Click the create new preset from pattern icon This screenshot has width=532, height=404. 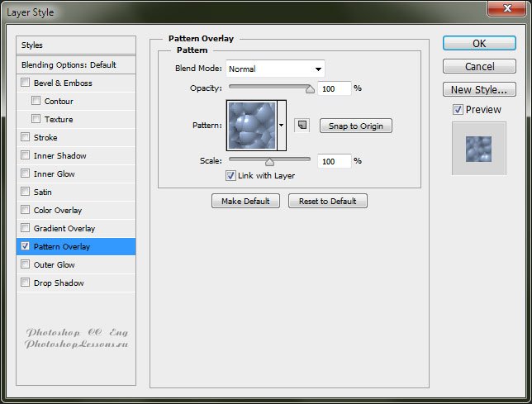302,125
